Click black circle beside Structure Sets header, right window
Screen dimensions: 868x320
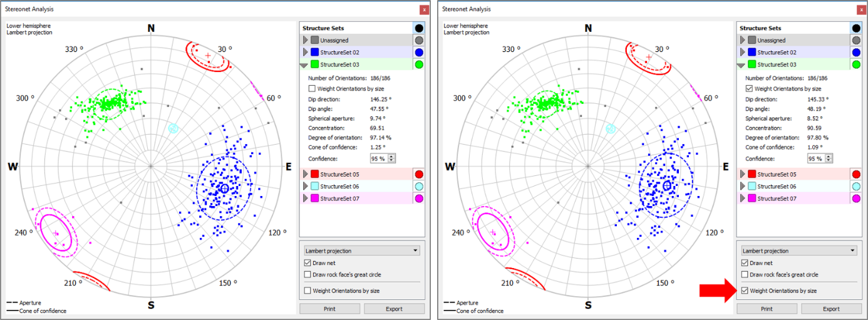(856, 28)
